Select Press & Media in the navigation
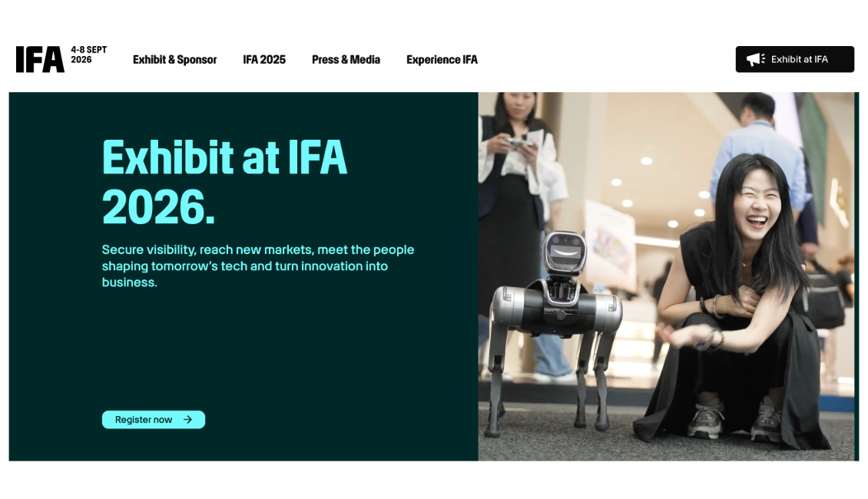868x499 pixels. pyautogui.click(x=346, y=60)
